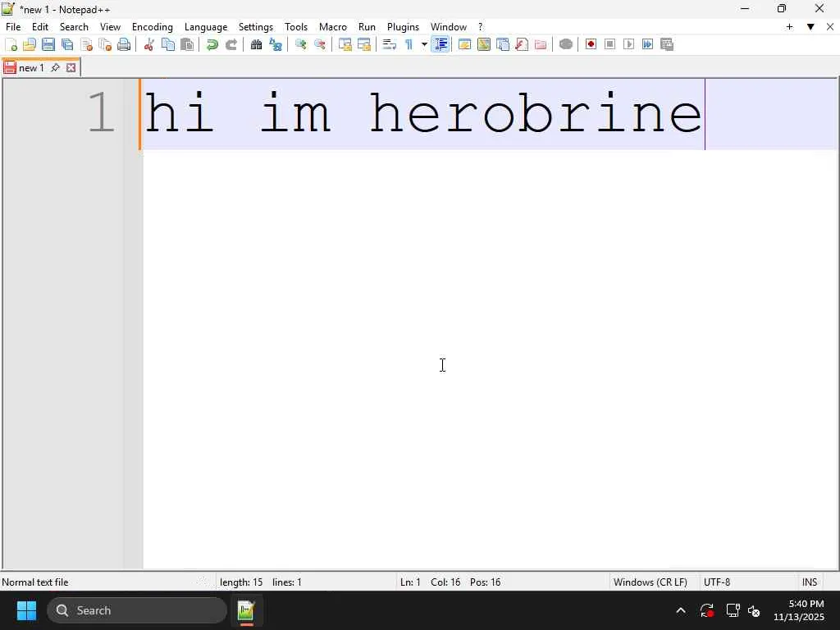840x630 pixels.
Task: Run the macro multiple times icon
Action: point(648,44)
